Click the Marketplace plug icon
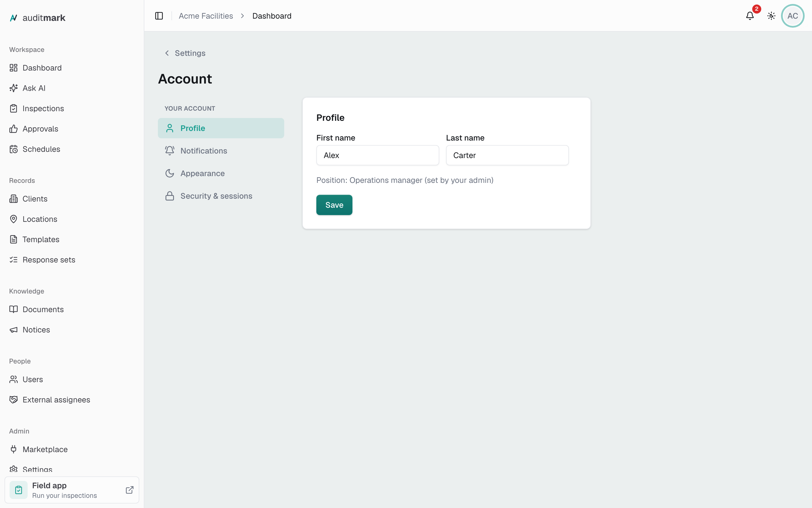 14,450
